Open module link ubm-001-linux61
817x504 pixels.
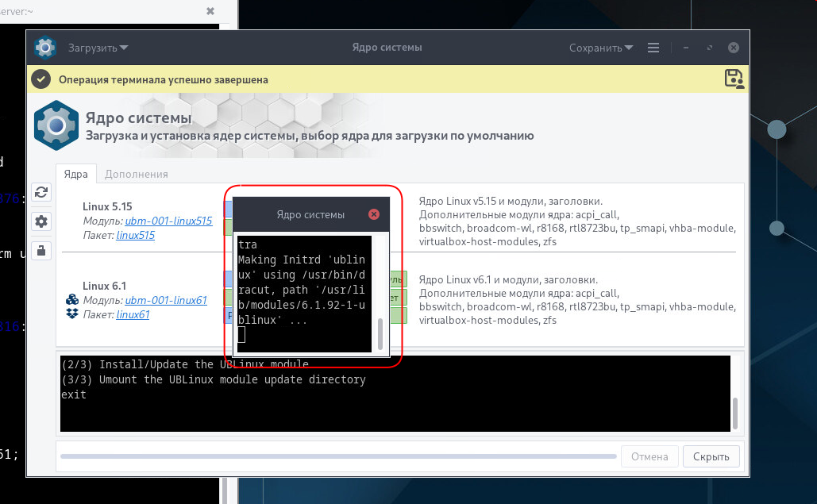click(166, 301)
